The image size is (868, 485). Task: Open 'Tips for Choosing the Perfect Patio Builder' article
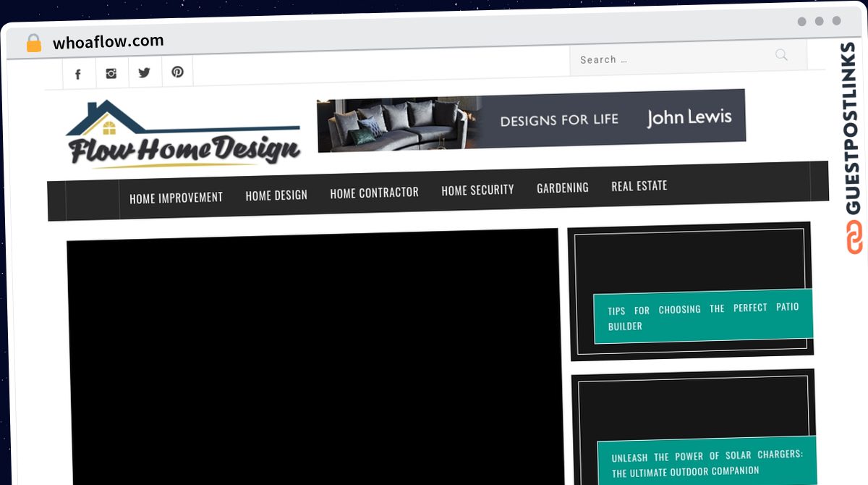click(703, 317)
